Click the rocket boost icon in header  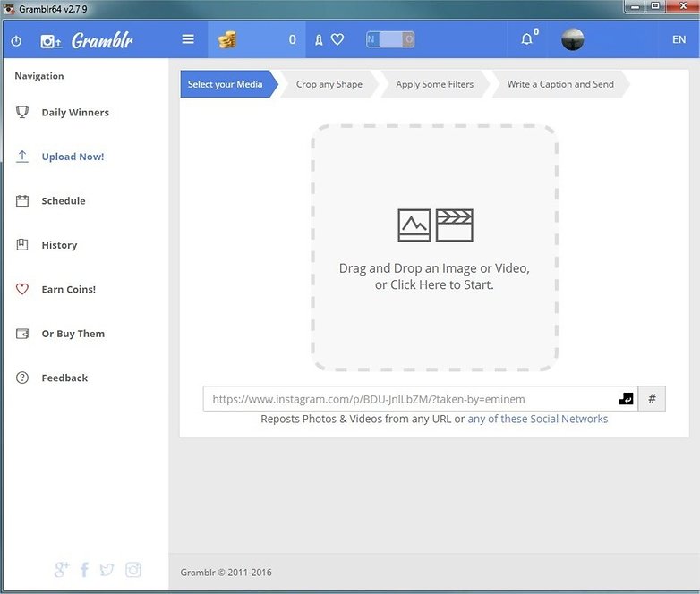[x=319, y=40]
